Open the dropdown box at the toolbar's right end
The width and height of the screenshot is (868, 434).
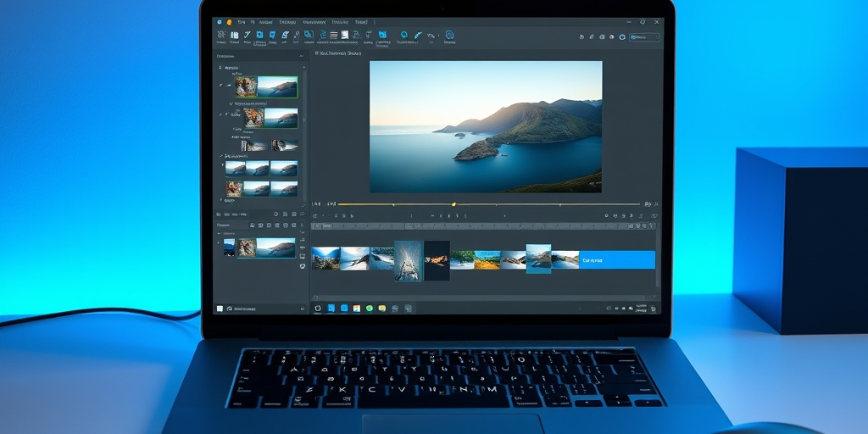tap(644, 37)
